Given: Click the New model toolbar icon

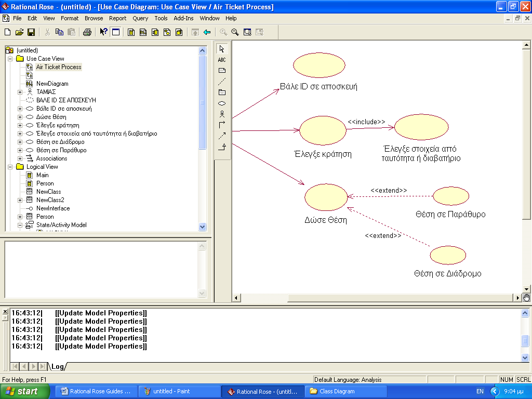Looking at the screenshot, I should pos(7,32).
